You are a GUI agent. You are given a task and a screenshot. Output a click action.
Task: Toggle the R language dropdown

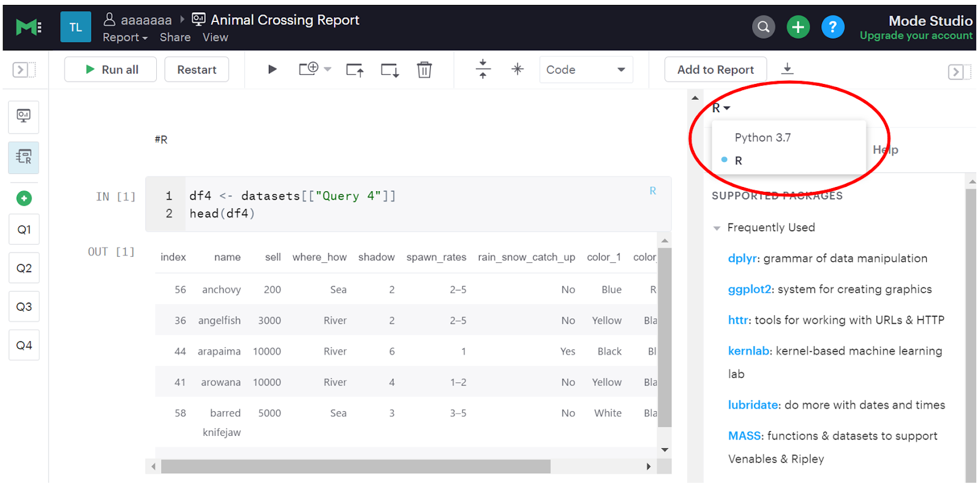[x=721, y=108]
